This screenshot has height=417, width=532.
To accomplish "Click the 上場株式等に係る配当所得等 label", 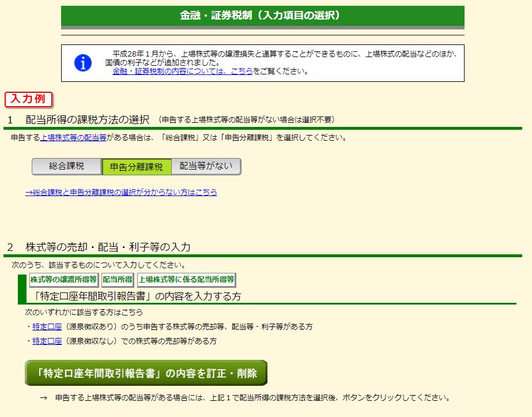I will pyautogui.click(x=186, y=280).
